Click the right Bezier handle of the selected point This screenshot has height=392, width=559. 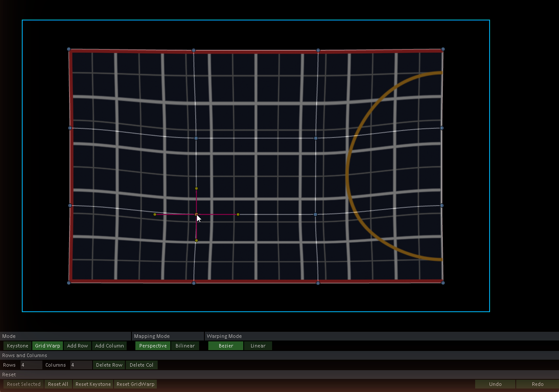point(238,214)
